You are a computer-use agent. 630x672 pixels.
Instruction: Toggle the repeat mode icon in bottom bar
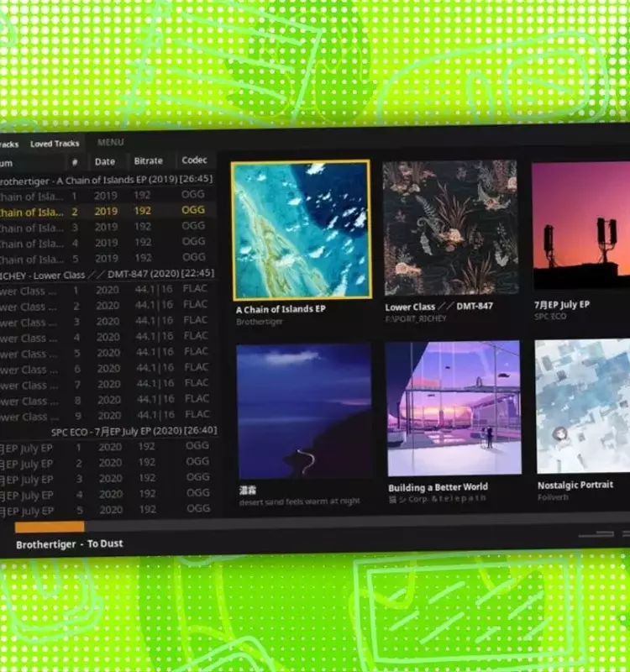click(x=596, y=534)
